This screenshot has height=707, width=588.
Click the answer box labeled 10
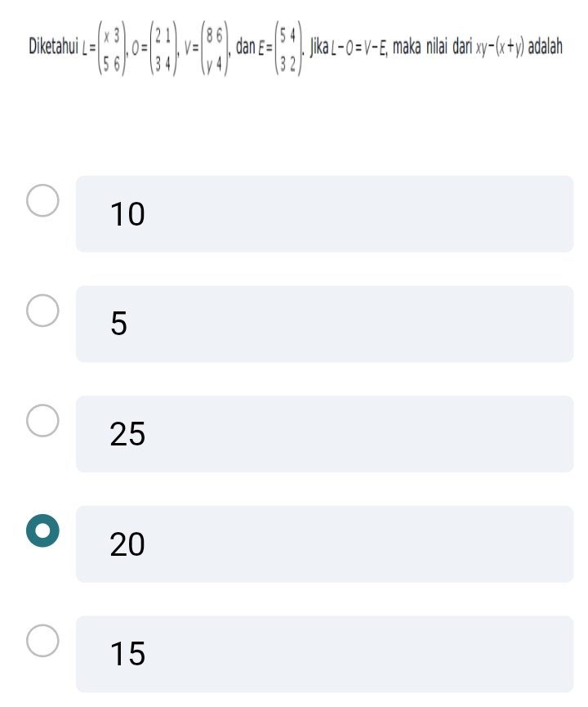pyautogui.click(x=324, y=213)
